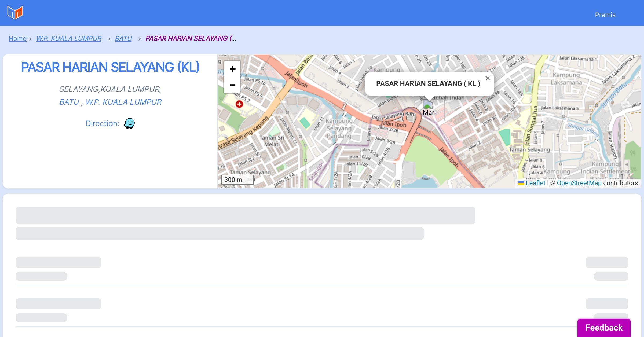
Task: Open BATU breadcrumb link
Action: pyautogui.click(x=123, y=39)
